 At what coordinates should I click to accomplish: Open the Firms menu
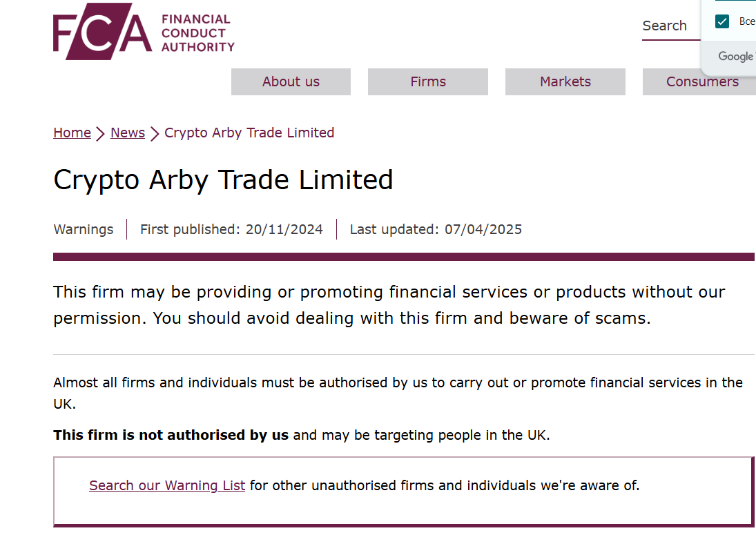point(427,81)
